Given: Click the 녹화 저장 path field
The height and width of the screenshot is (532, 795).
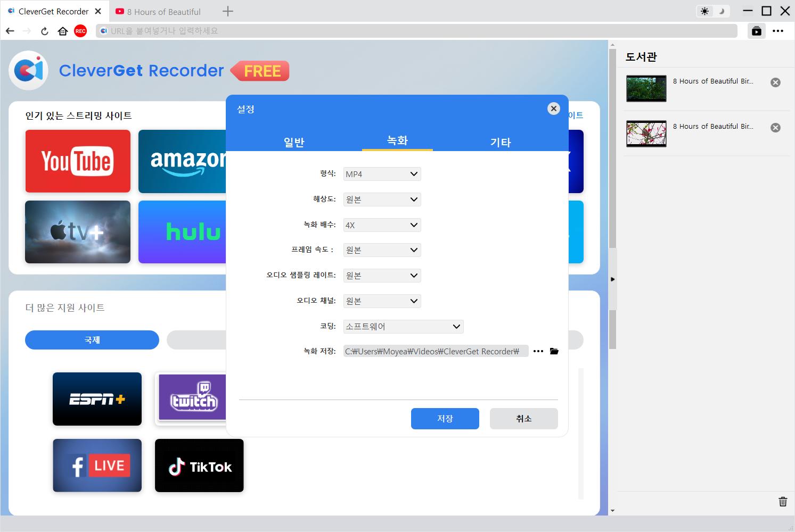Looking at the screenshot, I should tap(436, 351).
